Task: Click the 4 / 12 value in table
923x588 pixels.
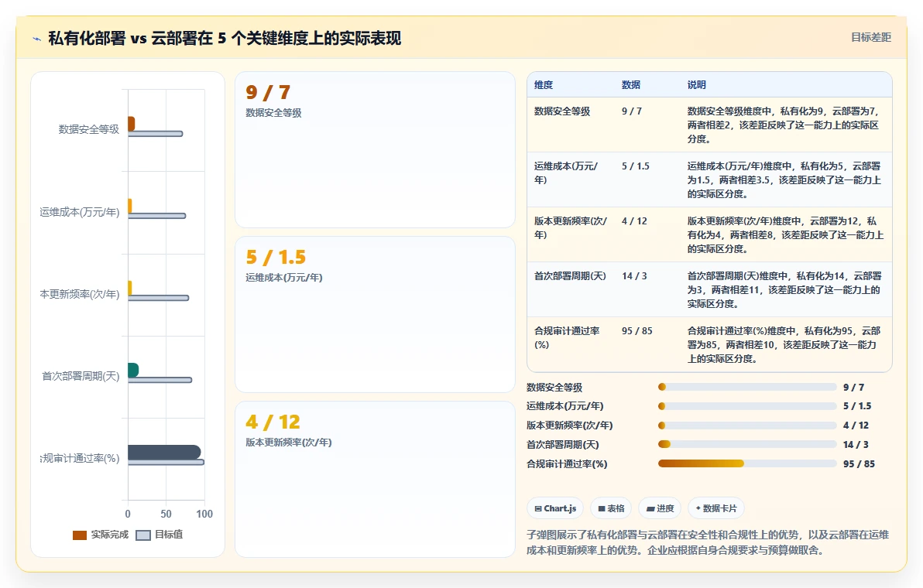Action: click(x=634, y=221)
